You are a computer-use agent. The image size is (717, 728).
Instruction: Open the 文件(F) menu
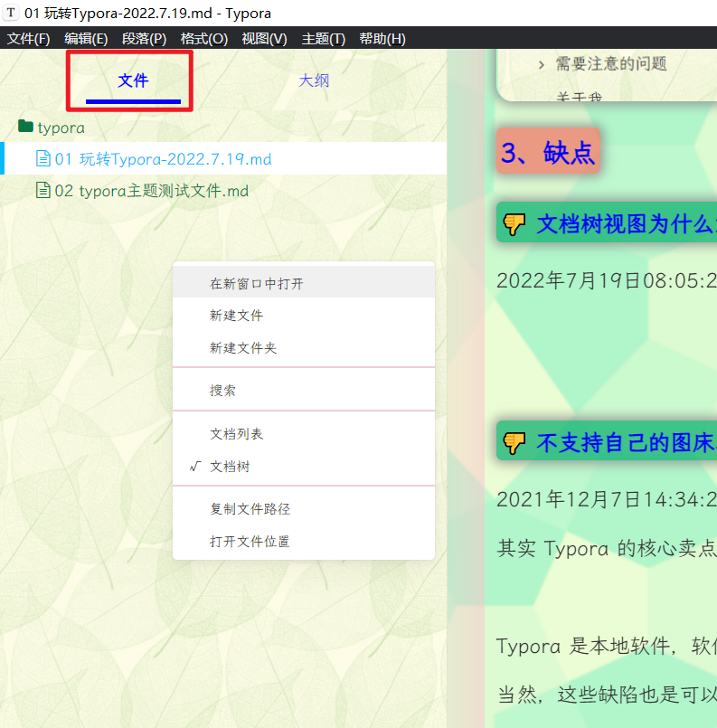[28, 39]
